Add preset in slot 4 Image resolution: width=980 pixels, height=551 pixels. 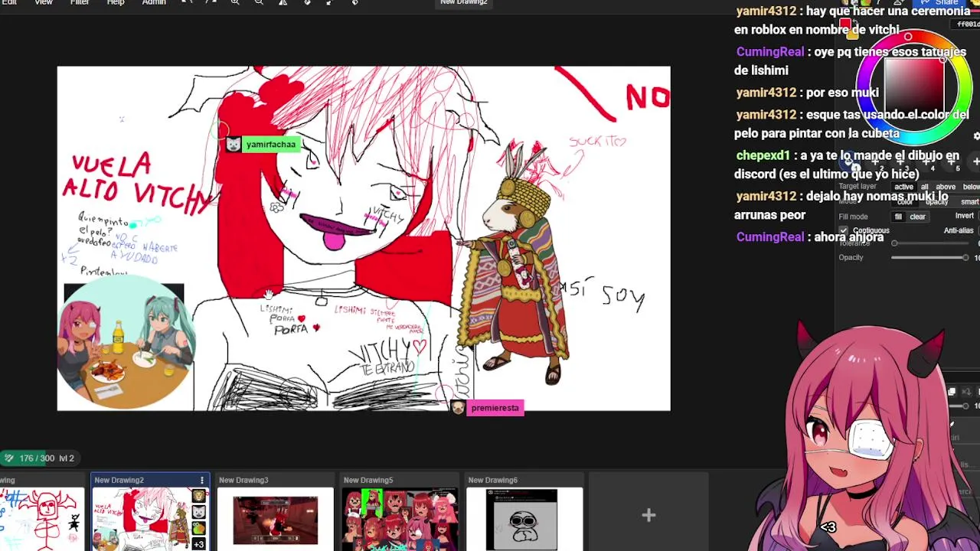(x=926, y=162)
